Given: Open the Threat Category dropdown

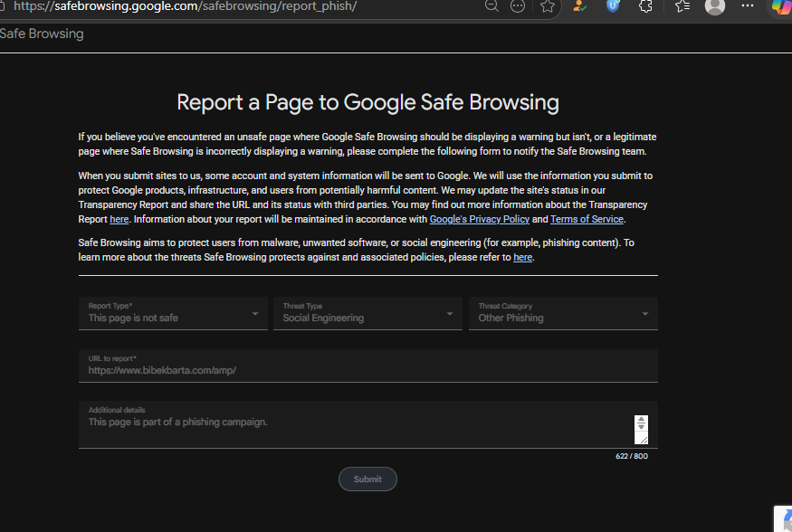Looking at the screenshot, I should click(x=563, y=313).
